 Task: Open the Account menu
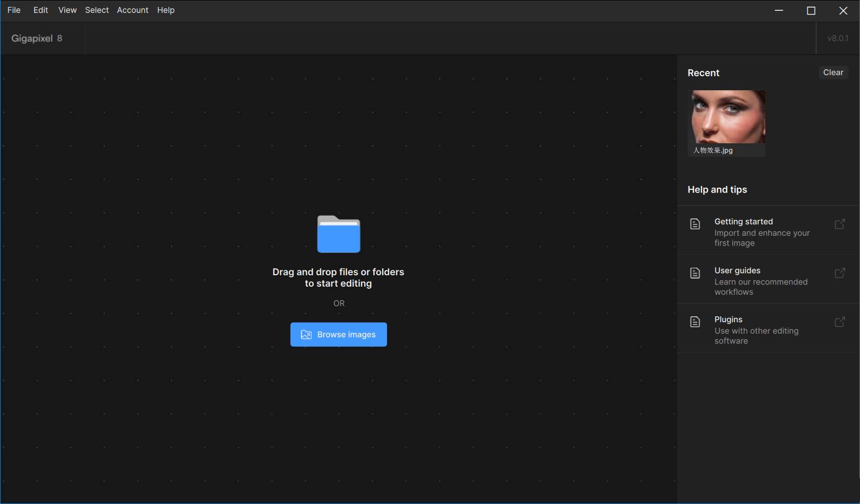pyautogui.click(x=133, y=10)
